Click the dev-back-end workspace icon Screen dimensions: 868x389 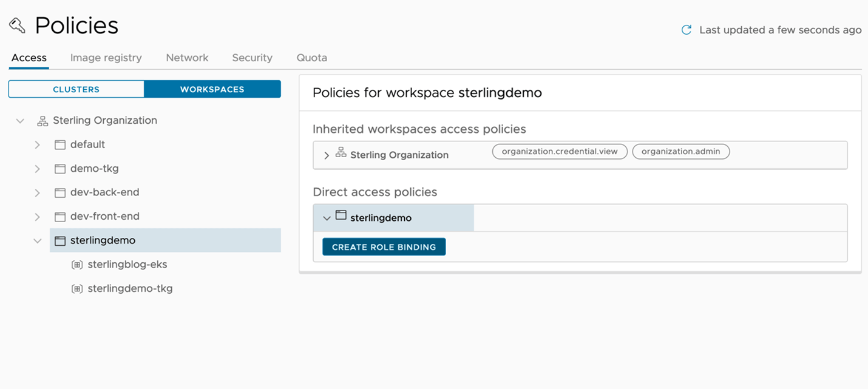click(59, 193)
